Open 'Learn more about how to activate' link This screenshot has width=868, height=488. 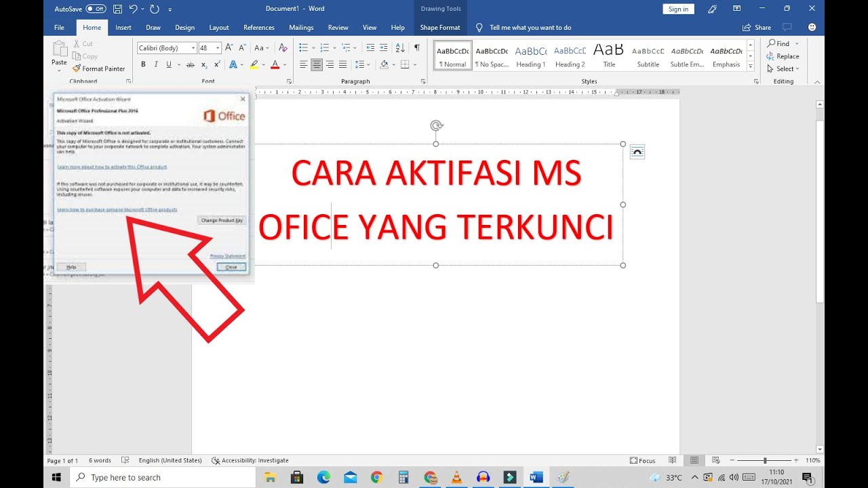point(112,167)
